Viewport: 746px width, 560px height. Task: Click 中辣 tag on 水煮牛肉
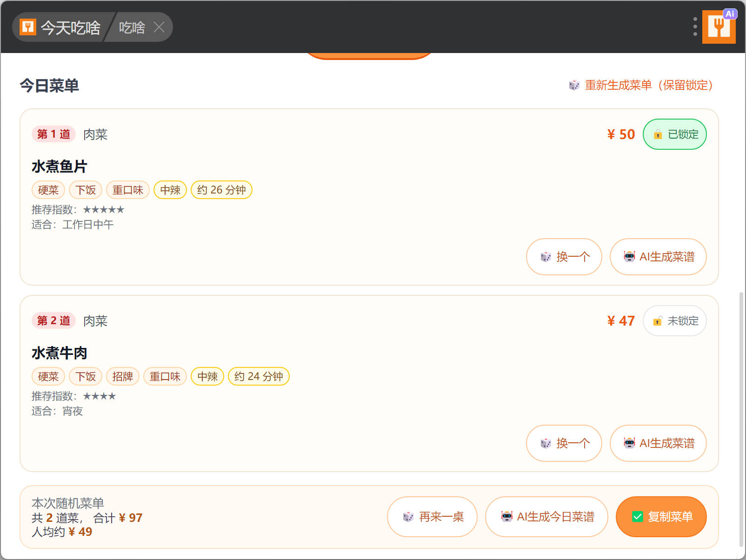pos(207,376)
